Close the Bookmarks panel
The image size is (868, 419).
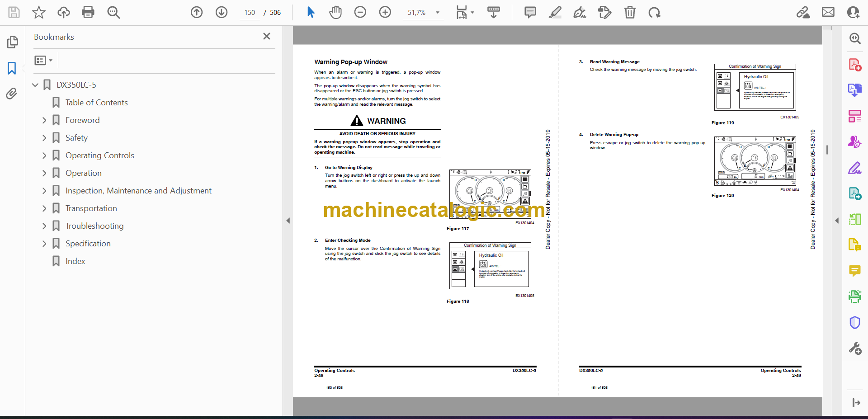click(x=267, y=36)
